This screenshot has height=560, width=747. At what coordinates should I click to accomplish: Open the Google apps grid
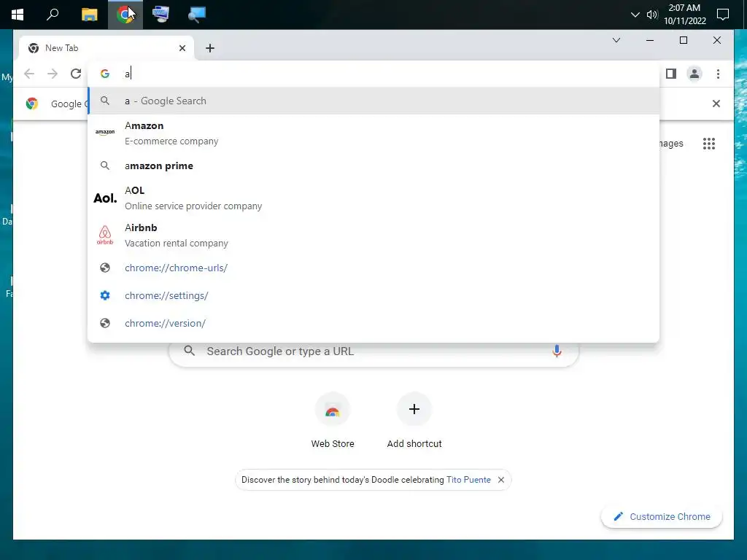(x=708, y=144)
